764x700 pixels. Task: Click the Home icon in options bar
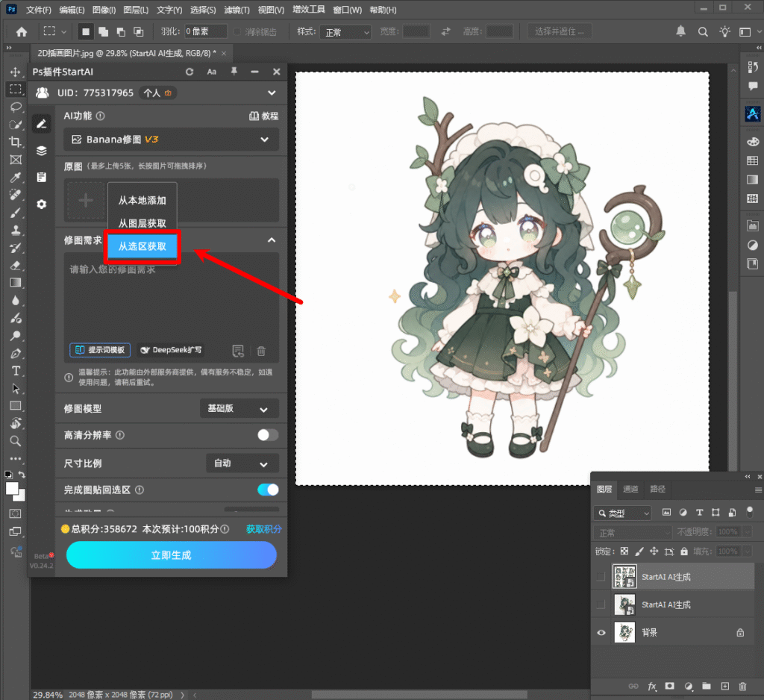click(x=22, y=32)
